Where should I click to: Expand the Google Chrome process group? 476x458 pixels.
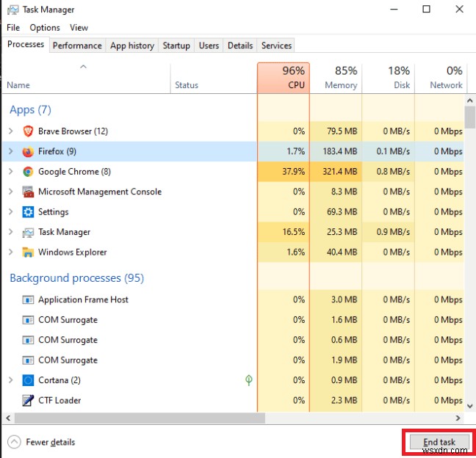pyautogui.click(x=10, y=172)
